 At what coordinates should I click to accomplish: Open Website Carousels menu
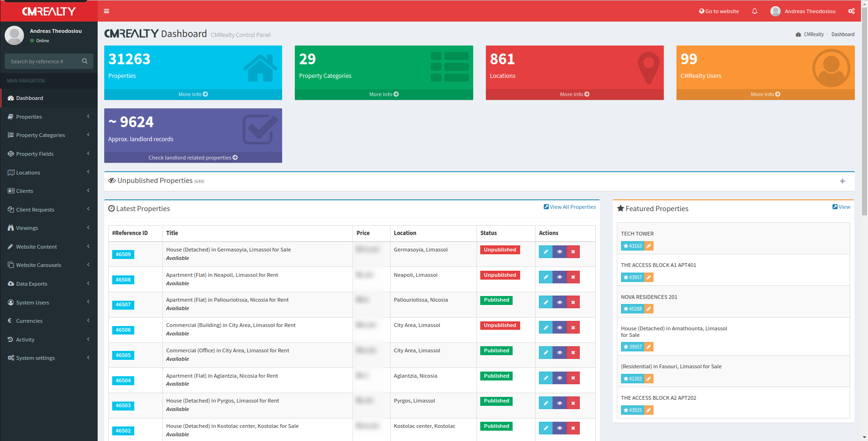(x=49, y=265)
